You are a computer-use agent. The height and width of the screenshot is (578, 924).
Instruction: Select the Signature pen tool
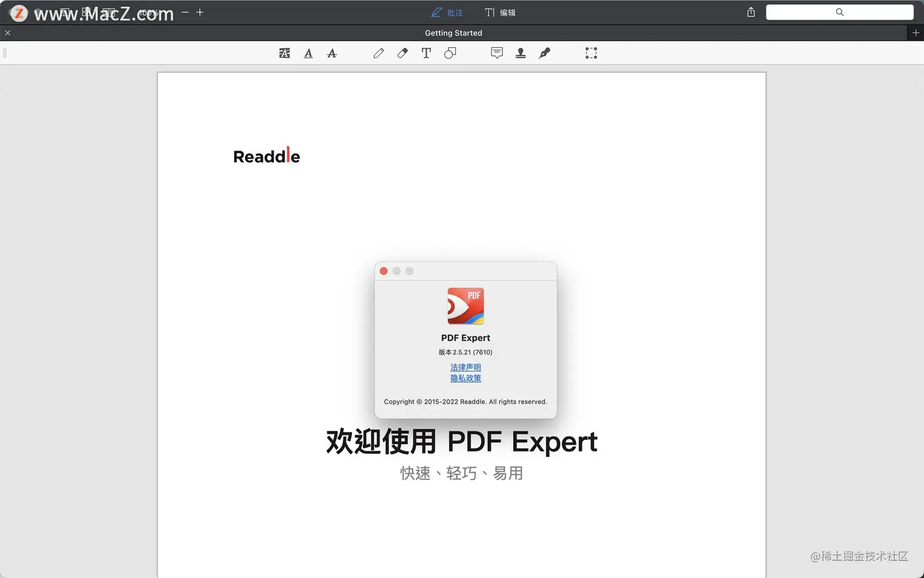click(x=544, y=53)
